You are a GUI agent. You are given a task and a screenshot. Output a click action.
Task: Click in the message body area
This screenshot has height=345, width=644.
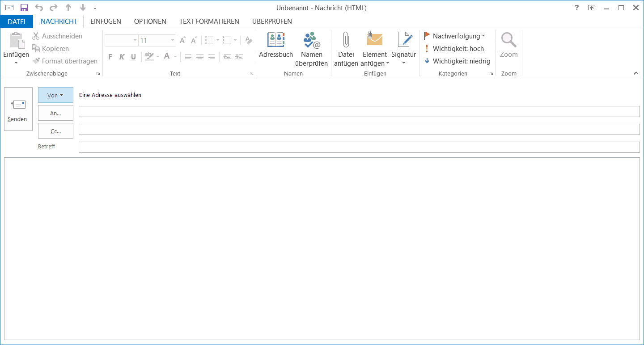pos(322,248)
